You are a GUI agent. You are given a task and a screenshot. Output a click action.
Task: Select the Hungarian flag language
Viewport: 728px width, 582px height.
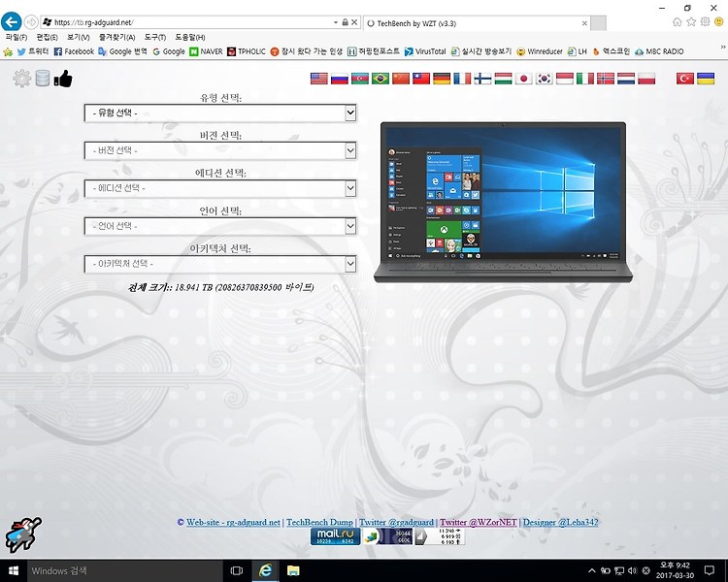tap(503, 79)
